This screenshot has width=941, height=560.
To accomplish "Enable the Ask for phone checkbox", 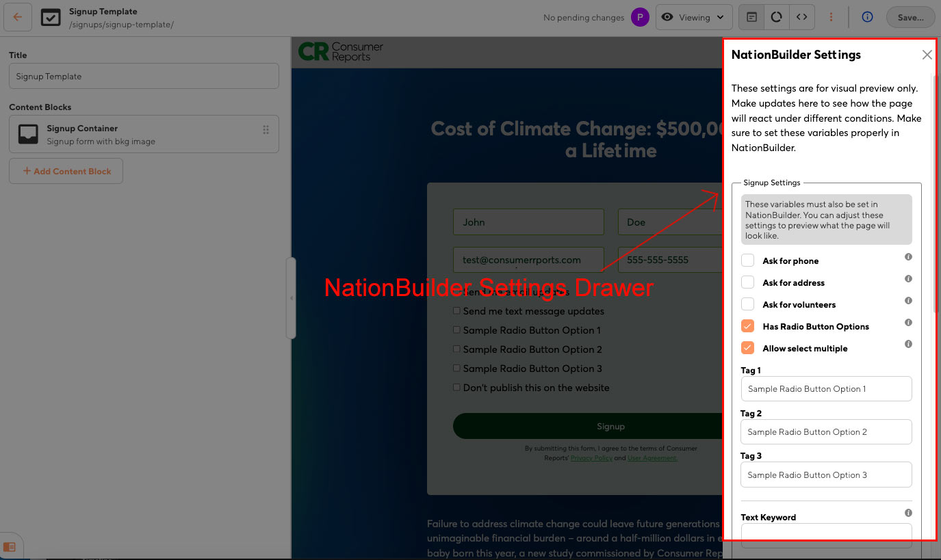I will pyautogui.click(x=747, y=260).
